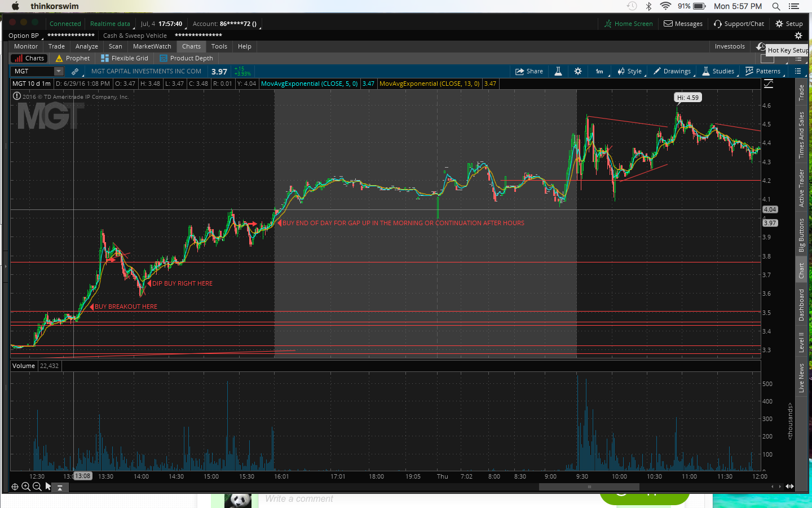This screenshot has height=508, width=812.
Task: Open Support/Chat
Action: [x=739, y=24]
